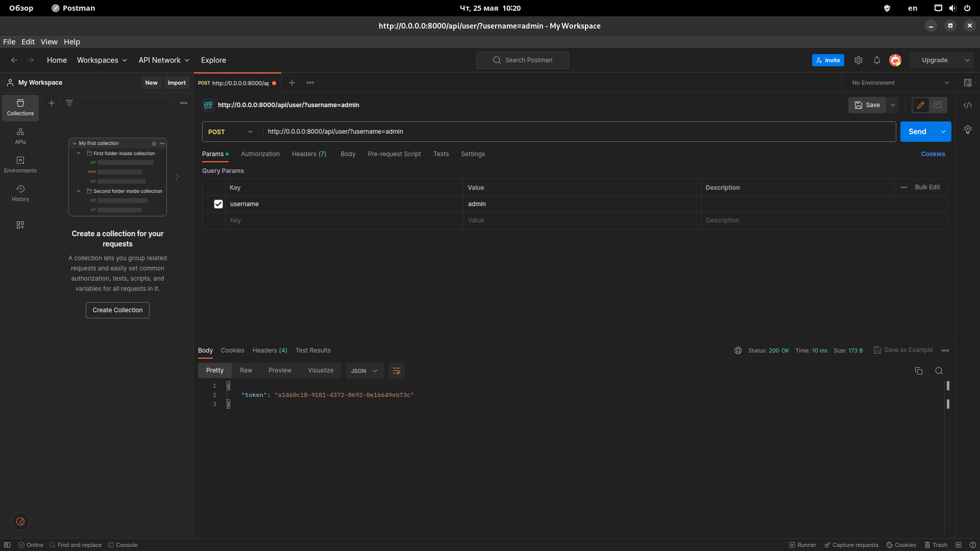The image size is (980, 551).
Task: Click the request URL input field
Action: coord(510,132)
